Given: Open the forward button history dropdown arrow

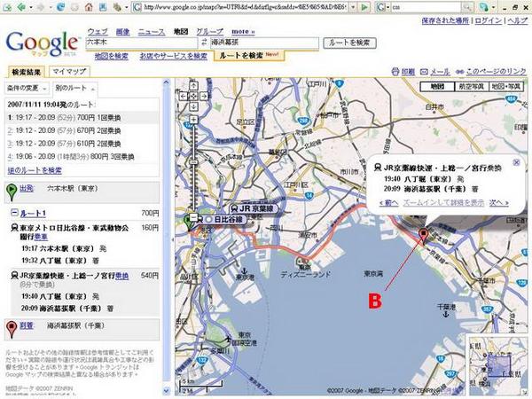Looking at the screenshot, I should coord(51,7).
